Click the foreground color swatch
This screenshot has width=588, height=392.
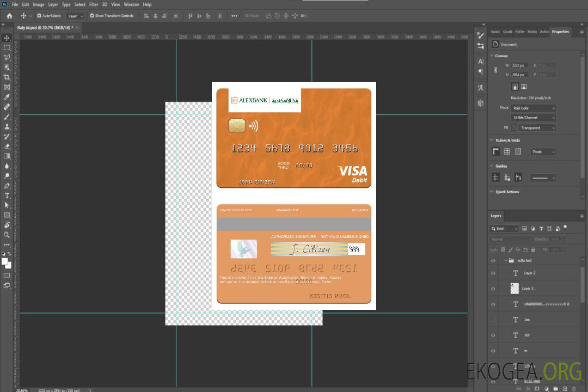(5, 262)
